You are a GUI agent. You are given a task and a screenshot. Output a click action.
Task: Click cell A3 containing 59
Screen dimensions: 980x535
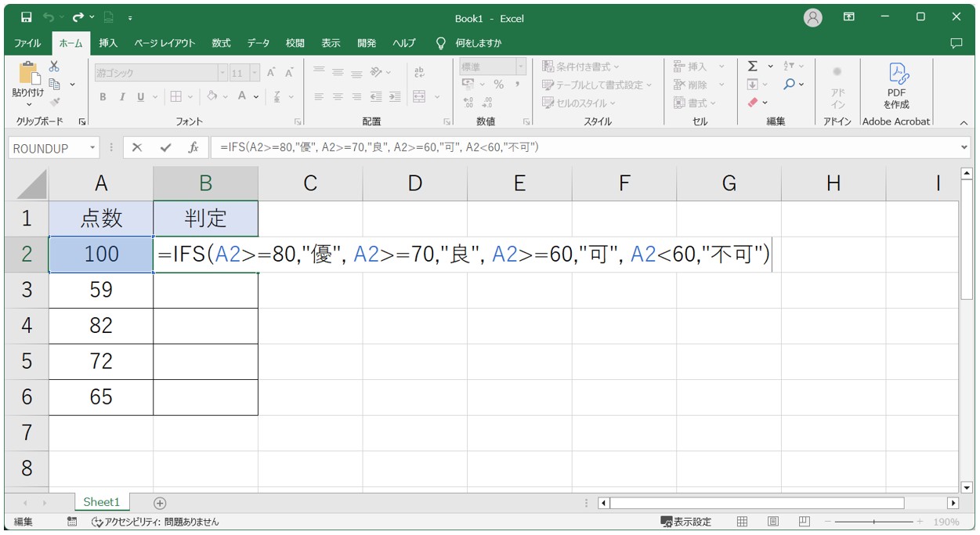click(101, 290)
